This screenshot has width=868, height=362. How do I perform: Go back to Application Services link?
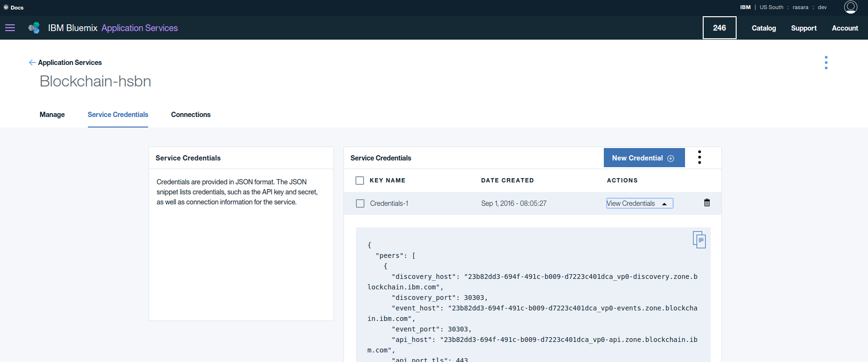(70, 63)
